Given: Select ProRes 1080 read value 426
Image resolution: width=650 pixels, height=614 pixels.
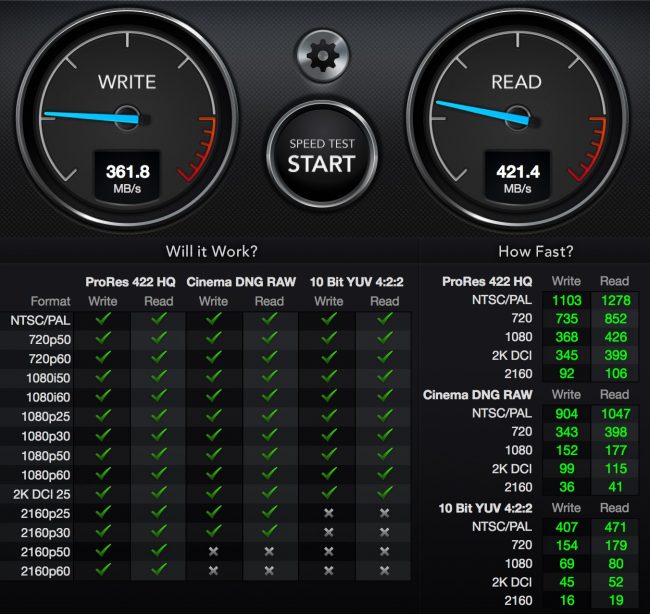Looking at the screenshot, I should pyautogui.click(x=616, y=337).
